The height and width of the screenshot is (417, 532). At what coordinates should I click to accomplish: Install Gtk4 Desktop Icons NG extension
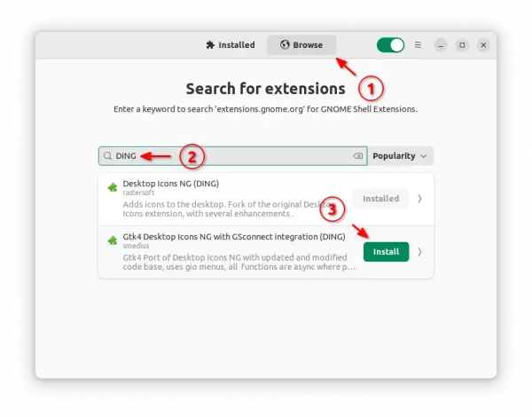[x=386, y=252]
